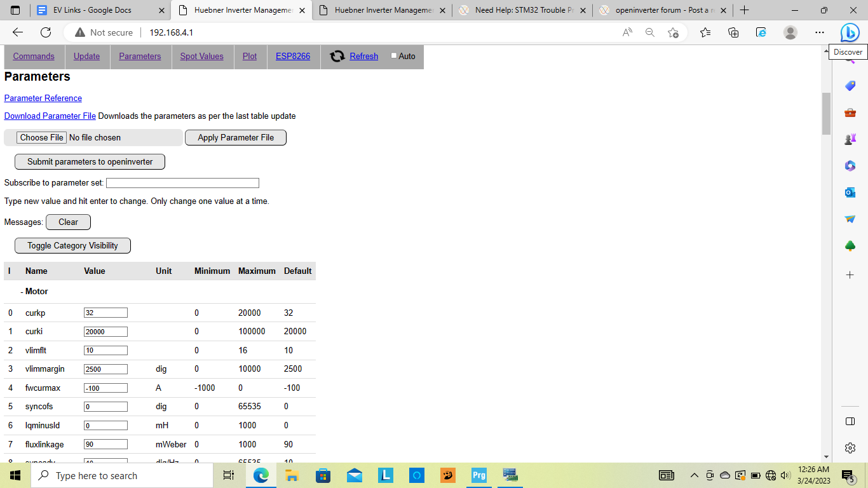Open Outlook icon in Edge sidebar
This screenshot has height=488, width=868.
tap(850, 193)
